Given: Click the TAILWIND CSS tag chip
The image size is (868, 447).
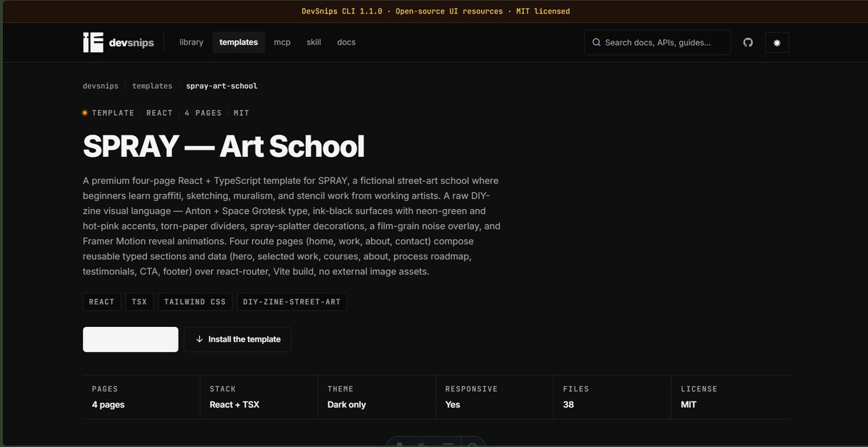Looking at the screenshot, I should tap(195, 302).
